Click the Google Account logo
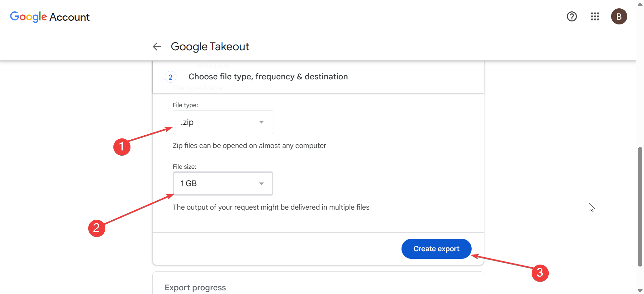The image size is (644, 294). click(50, 17)
